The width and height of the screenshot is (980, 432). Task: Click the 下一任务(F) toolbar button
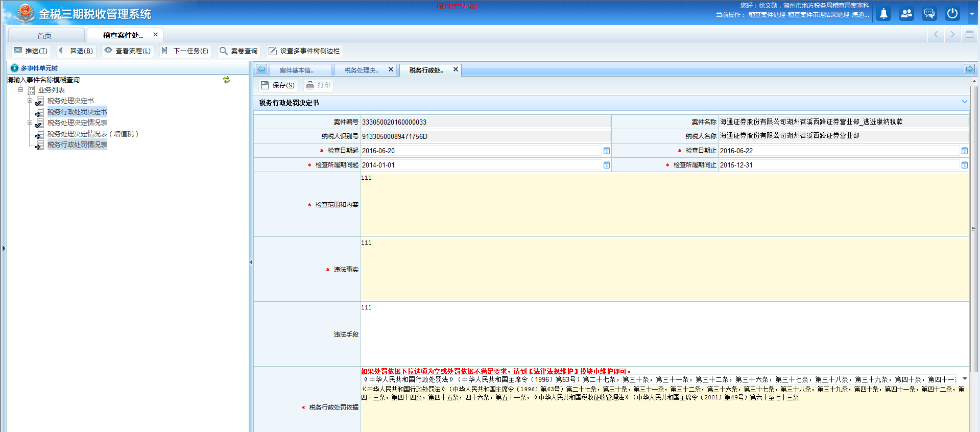coord(185,51)
